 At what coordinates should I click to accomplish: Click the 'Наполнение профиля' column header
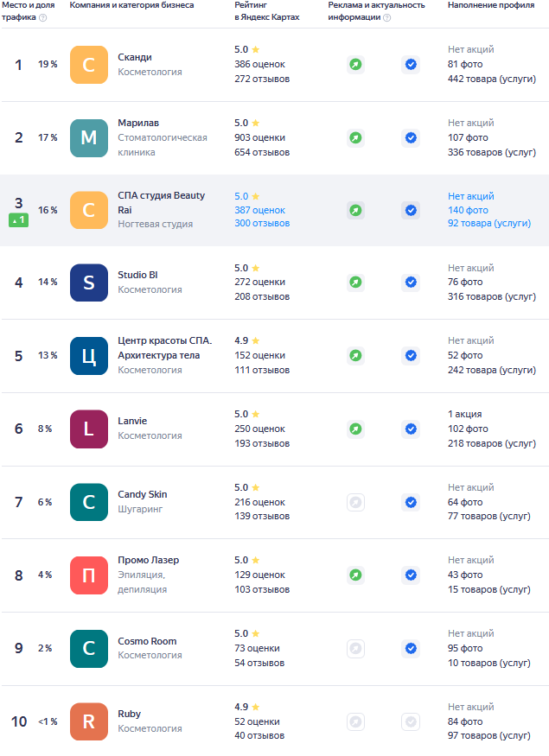491,5
